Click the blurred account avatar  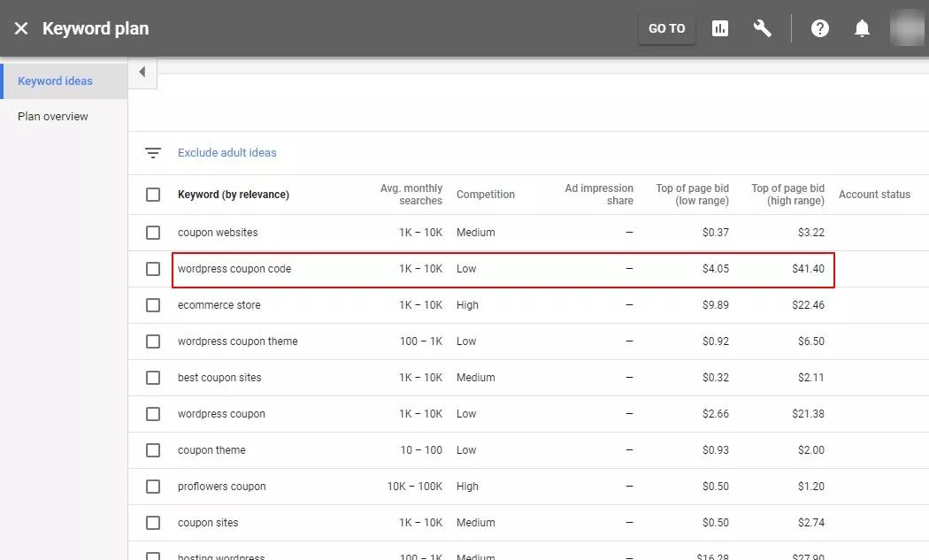pos(908,27)
